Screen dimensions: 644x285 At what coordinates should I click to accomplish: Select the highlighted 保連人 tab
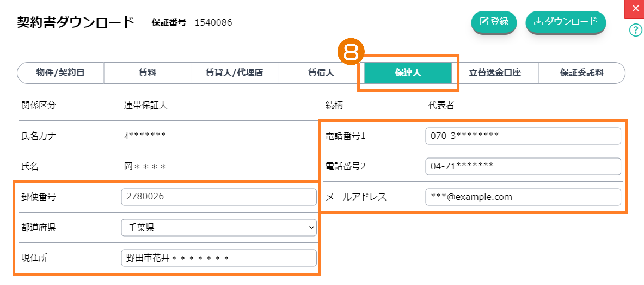pyautogui.click(x=408, y=72)
